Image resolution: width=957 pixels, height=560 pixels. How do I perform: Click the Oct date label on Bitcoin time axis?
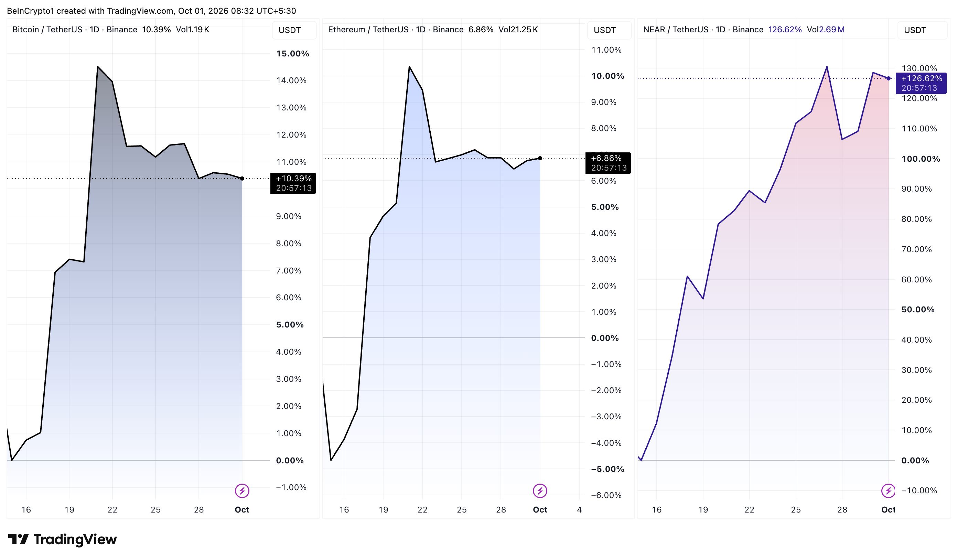(242, 509)
